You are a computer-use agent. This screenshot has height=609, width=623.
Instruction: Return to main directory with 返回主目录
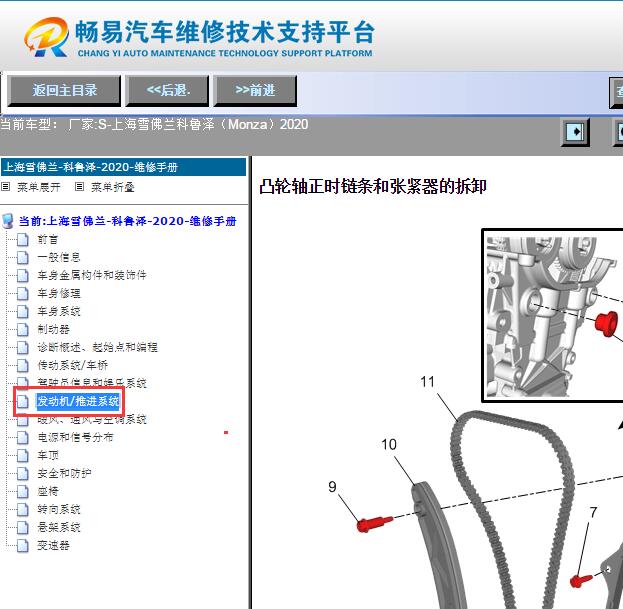click(x=64, y=91)
